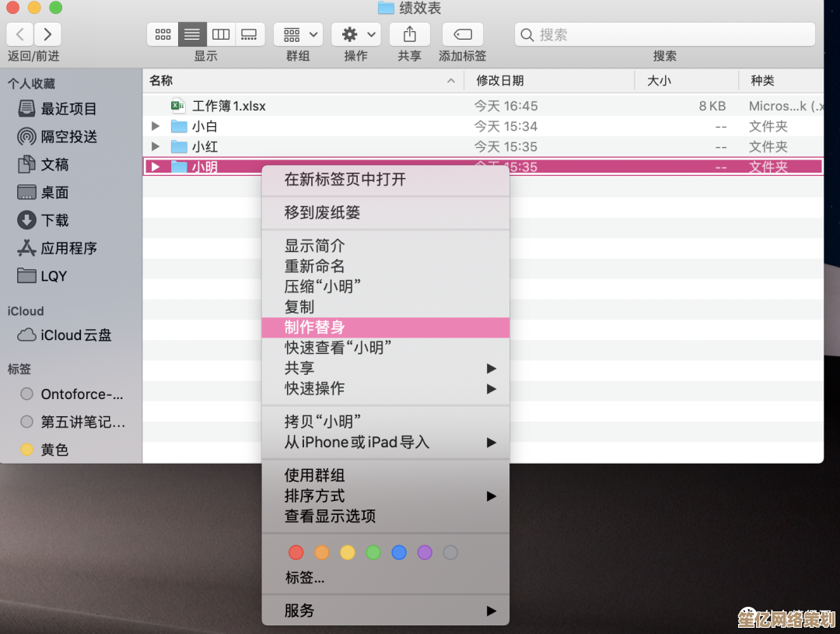Pick the red tag color dot
This screenshot has width=840, height=634.
(x=296, y=552)
